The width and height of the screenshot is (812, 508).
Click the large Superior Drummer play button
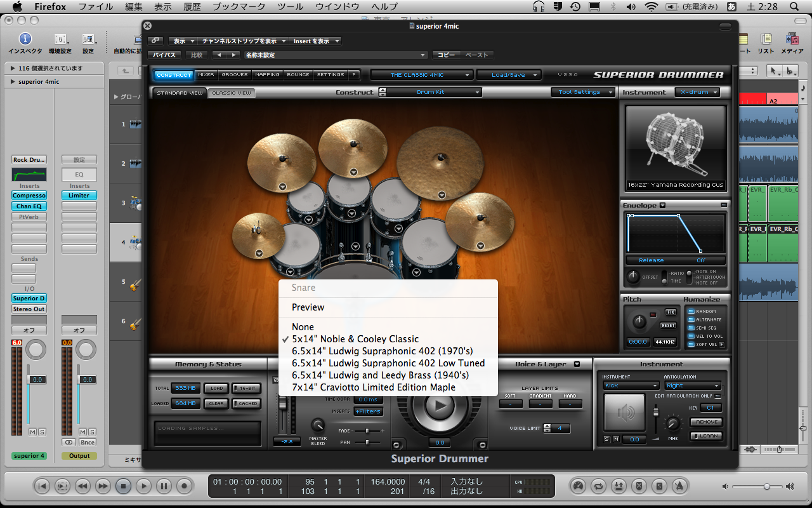[x=440, y=407]
